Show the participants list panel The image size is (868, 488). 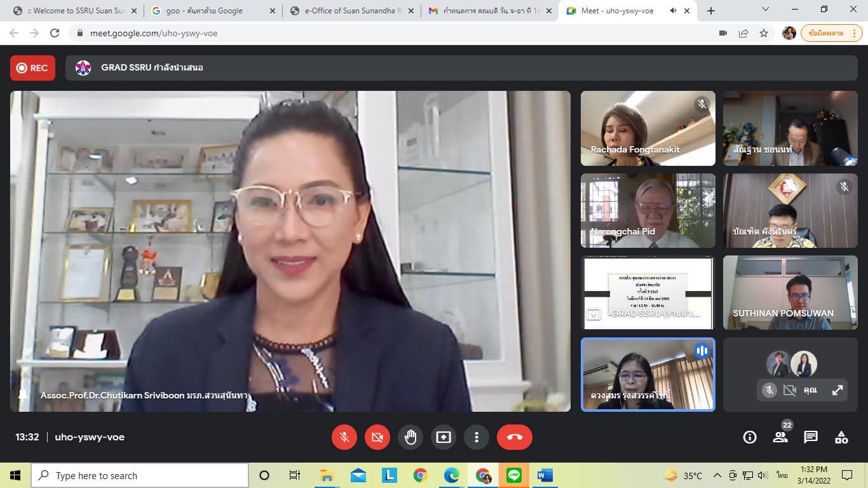780,437
